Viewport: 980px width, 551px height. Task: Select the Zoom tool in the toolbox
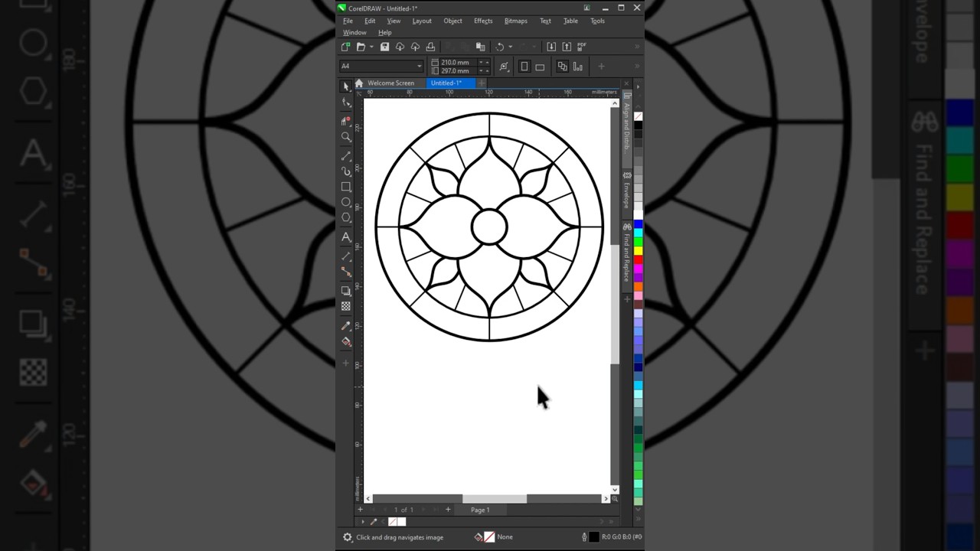pos(346,137)
